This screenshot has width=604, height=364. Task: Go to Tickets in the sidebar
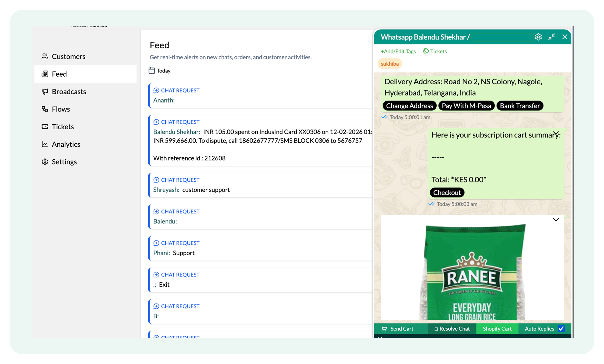point(63,127)
